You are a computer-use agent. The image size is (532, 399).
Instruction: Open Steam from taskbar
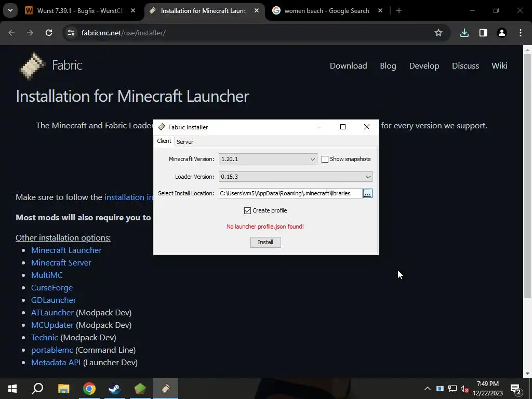click(115, 389)
